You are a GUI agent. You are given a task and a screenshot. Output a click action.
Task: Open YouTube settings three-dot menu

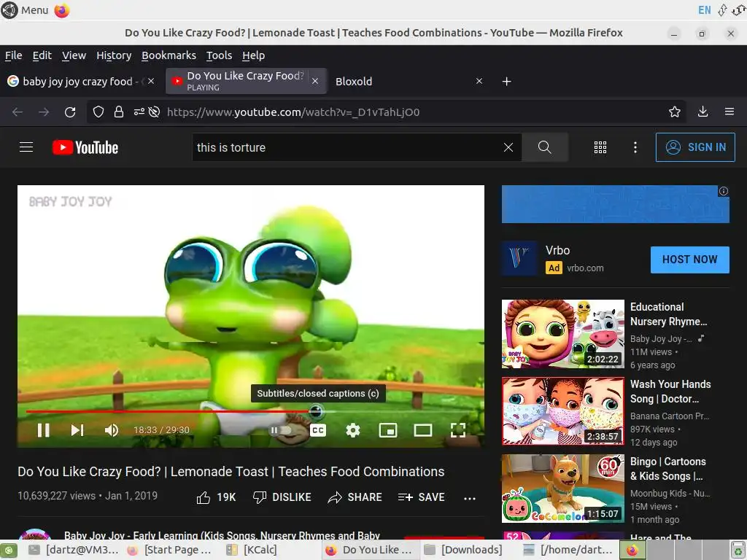[635, 147]
